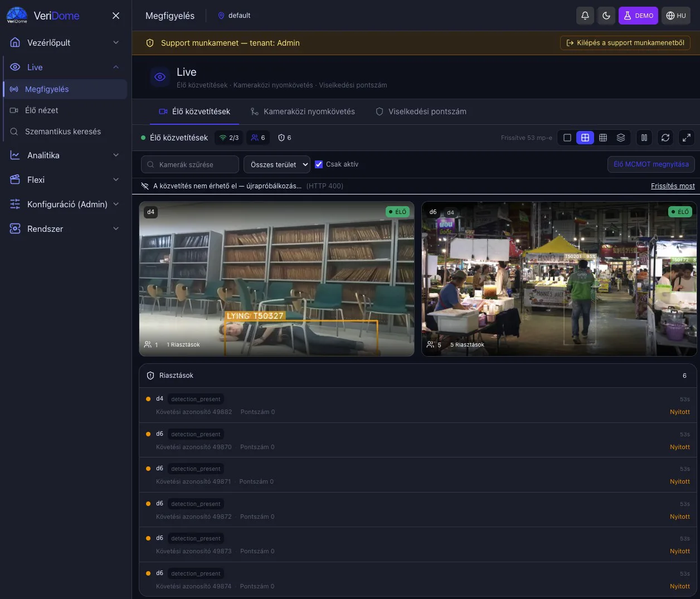The height and width of the screenshot is (599, 700).
Task: Collapse the Live menu section
Action: click(65, 67)
